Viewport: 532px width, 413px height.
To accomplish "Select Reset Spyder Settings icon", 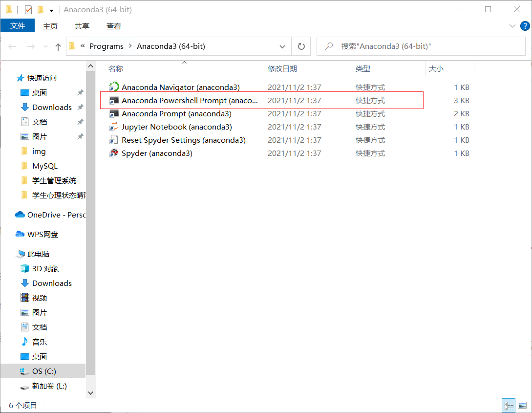I will (114, 140).
